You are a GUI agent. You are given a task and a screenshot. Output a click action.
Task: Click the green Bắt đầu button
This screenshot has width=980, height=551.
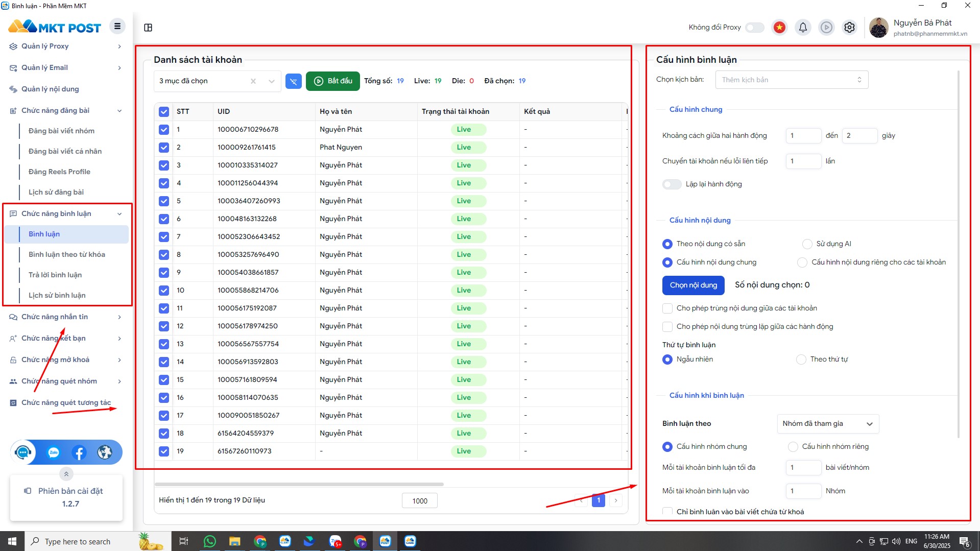(x=332, y=81)
